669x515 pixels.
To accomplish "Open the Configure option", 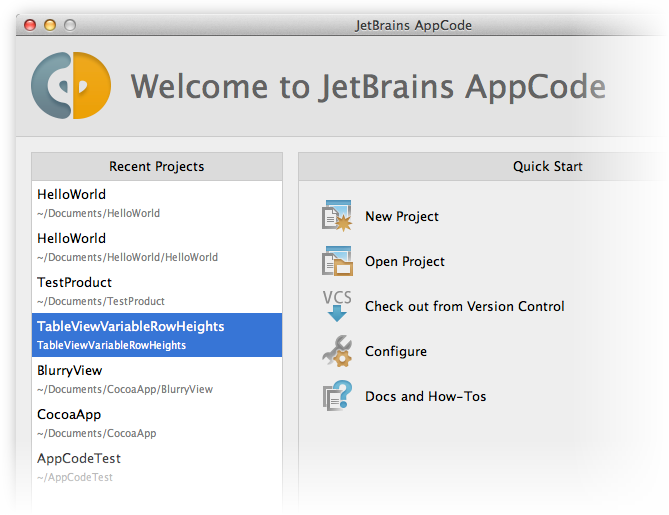I will (396, 351).
